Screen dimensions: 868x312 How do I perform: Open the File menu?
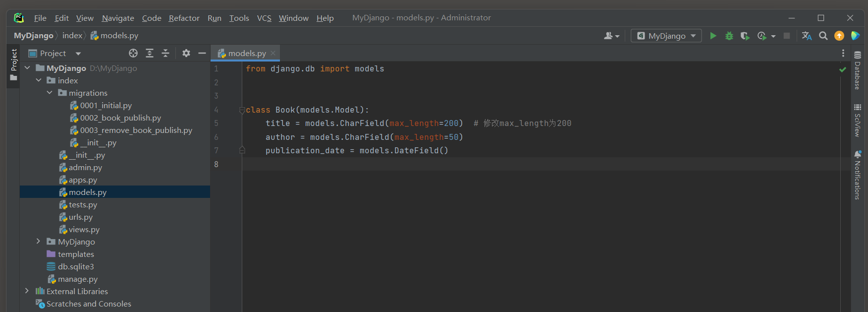pyautogui.click(x=40, y=18)
